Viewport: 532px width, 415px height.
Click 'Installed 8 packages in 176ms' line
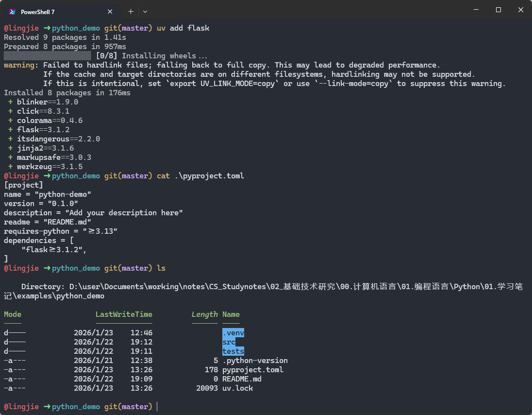coord(67,93)
